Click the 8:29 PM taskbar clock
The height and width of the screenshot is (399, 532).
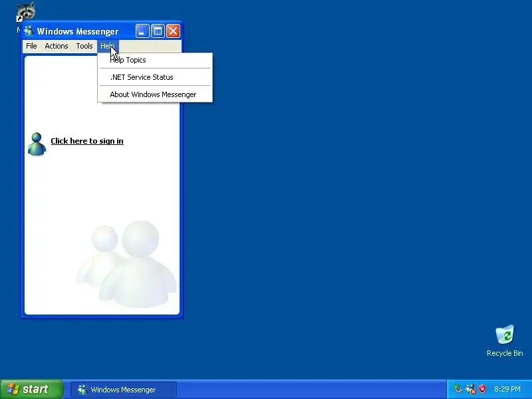click(507, 389)
